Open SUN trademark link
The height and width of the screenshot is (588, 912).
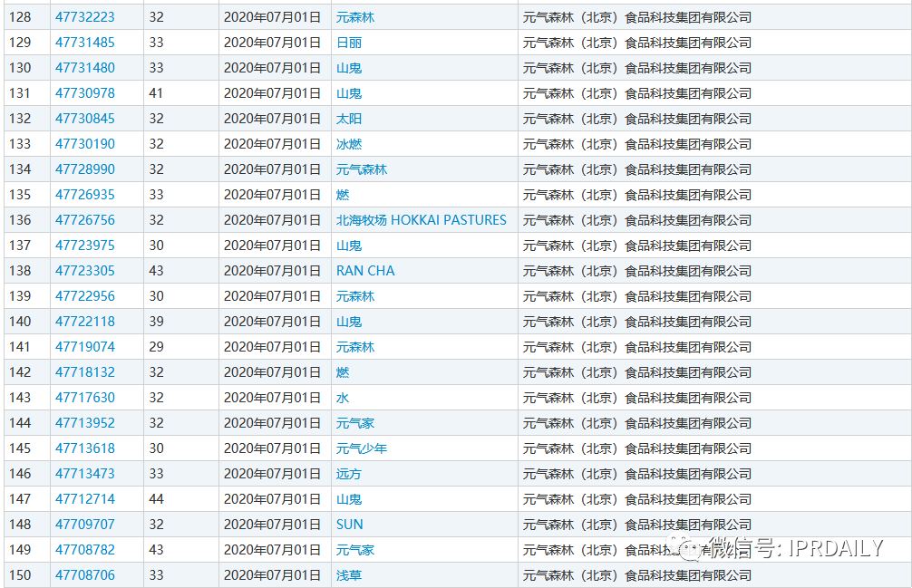click(350, 525)
